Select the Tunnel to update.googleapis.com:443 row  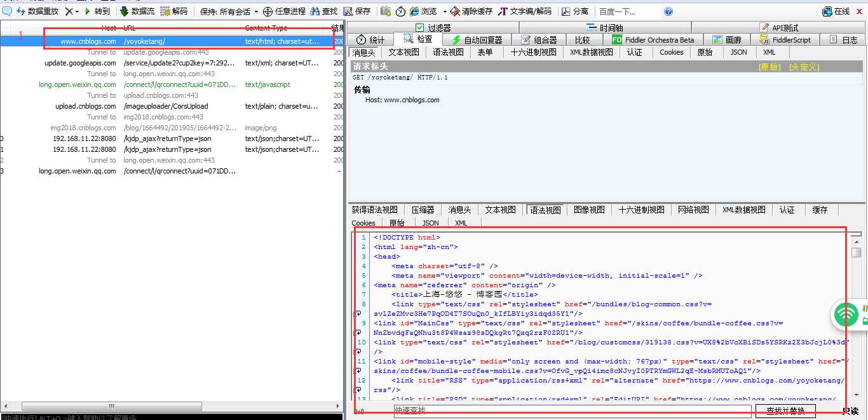point(172,52)
